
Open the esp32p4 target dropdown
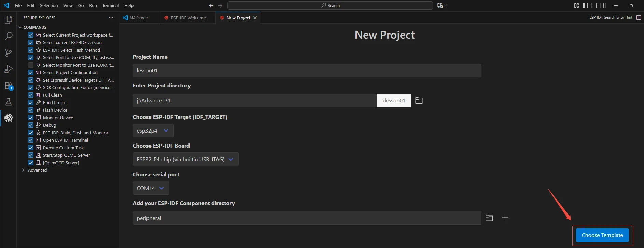153,130
